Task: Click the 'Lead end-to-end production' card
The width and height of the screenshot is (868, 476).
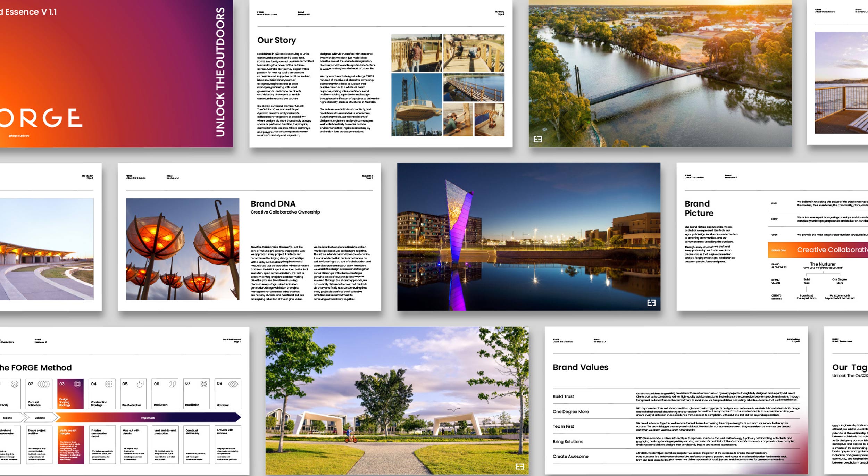Action: pyautogui.click(x=165, y=445)
